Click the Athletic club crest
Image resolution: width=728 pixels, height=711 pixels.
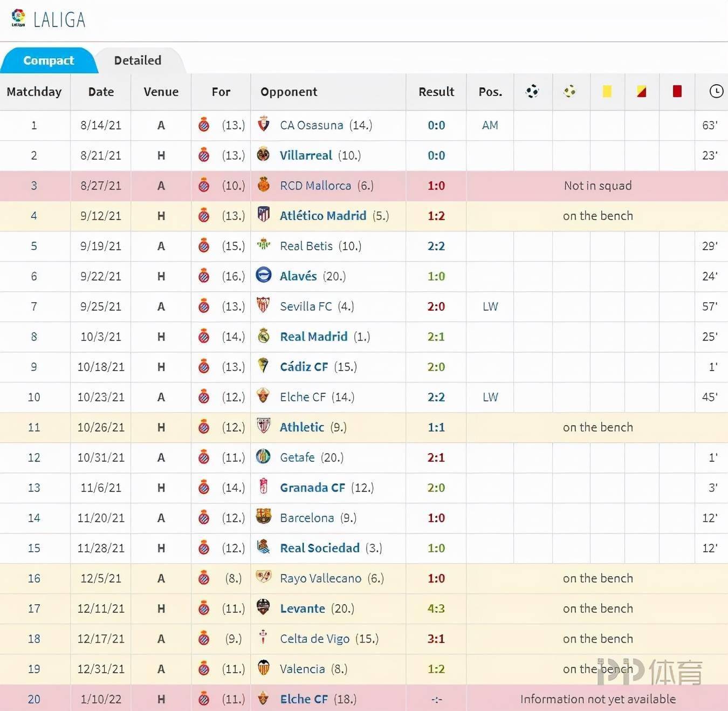tap(263, 426)
